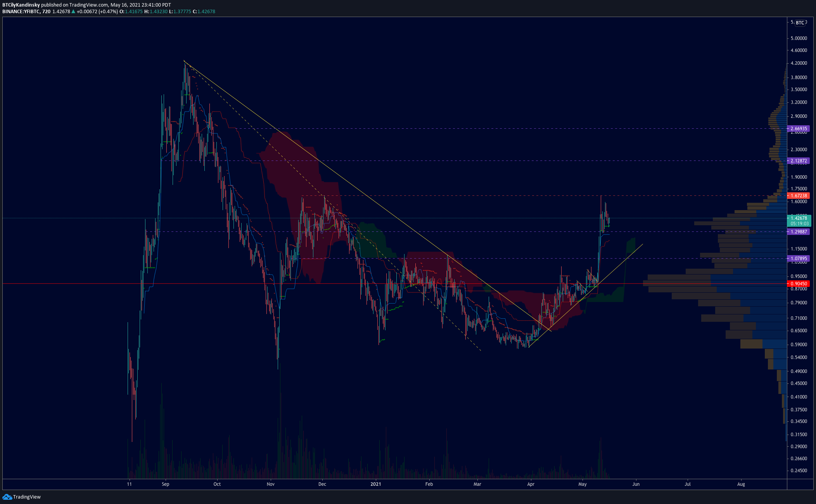Click the Nov label on time axis

click(271, 484)
